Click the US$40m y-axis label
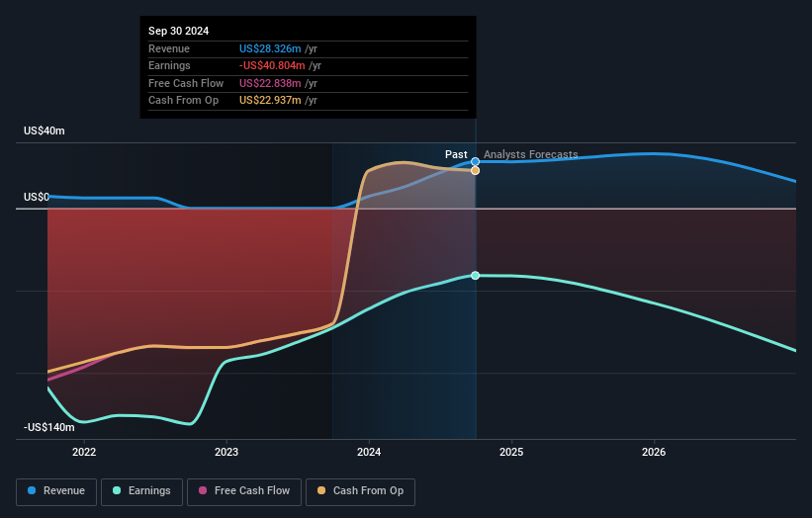 45,130
